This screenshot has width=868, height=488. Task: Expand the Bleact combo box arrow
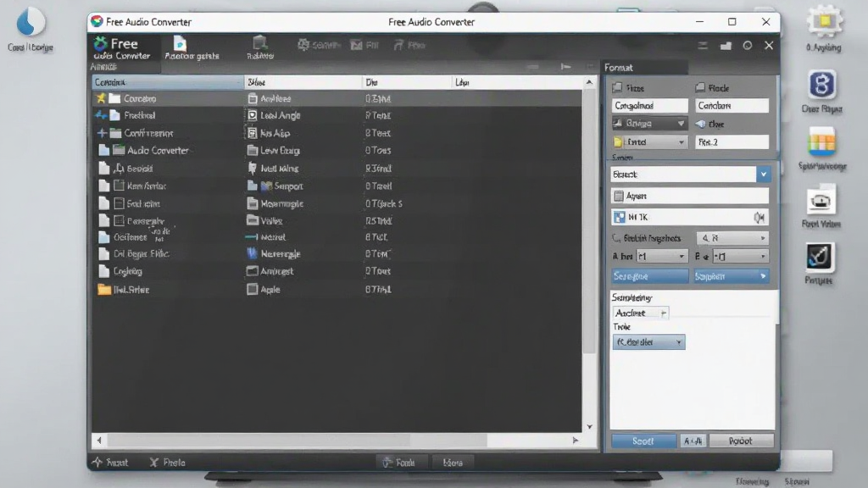[764, 175]
